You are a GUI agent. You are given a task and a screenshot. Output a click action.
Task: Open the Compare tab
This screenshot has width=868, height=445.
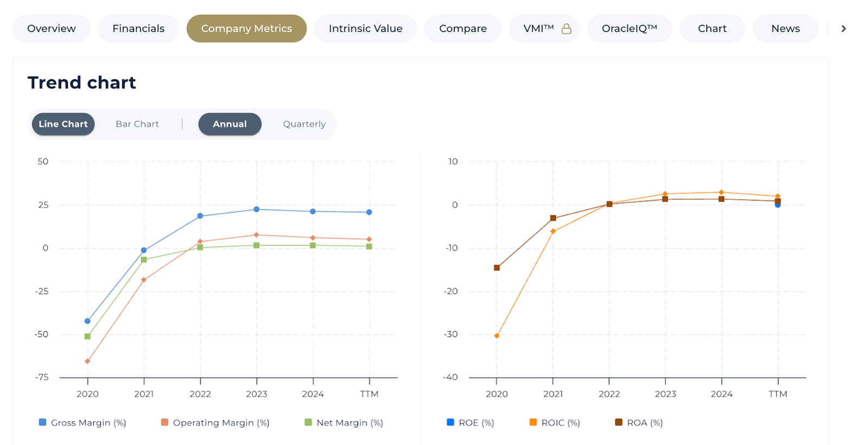(462, 29)
